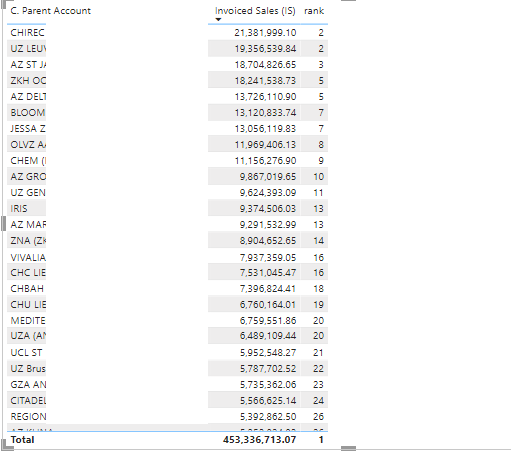This screenshot has width=511, height=459.
Task: Click the sales value 6,489,109.44
Action: [268, 336]
